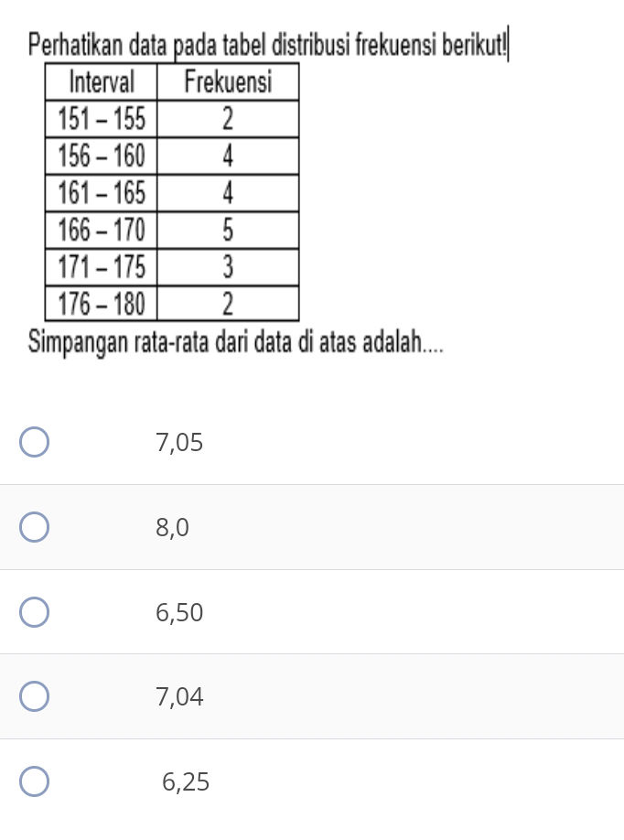The height and width of the screenshot is (840, 624).
Task: Click the instruction text above the table
Action: (269, 40)
